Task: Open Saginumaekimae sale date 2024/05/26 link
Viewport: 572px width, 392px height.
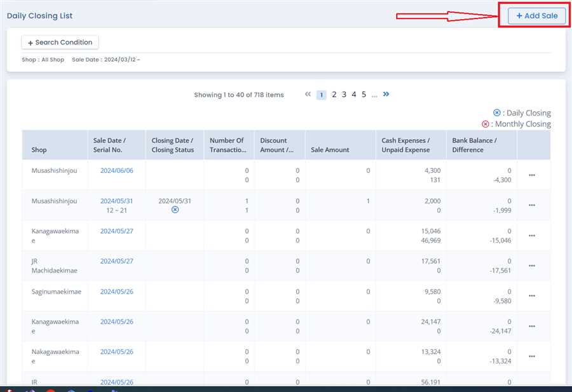Action: (116, 292)
